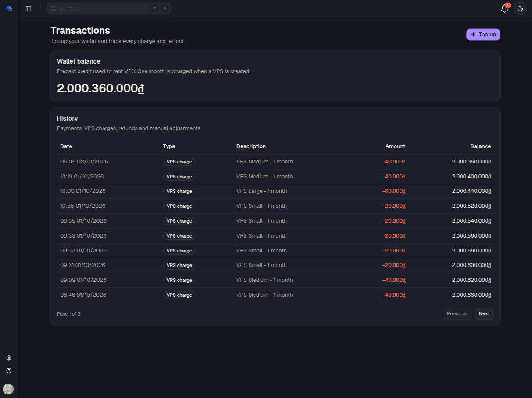Click VPS charge badge in 08:46 row
Image resolution: width=532 pixels, height=398 pixels.
point(179,295)
